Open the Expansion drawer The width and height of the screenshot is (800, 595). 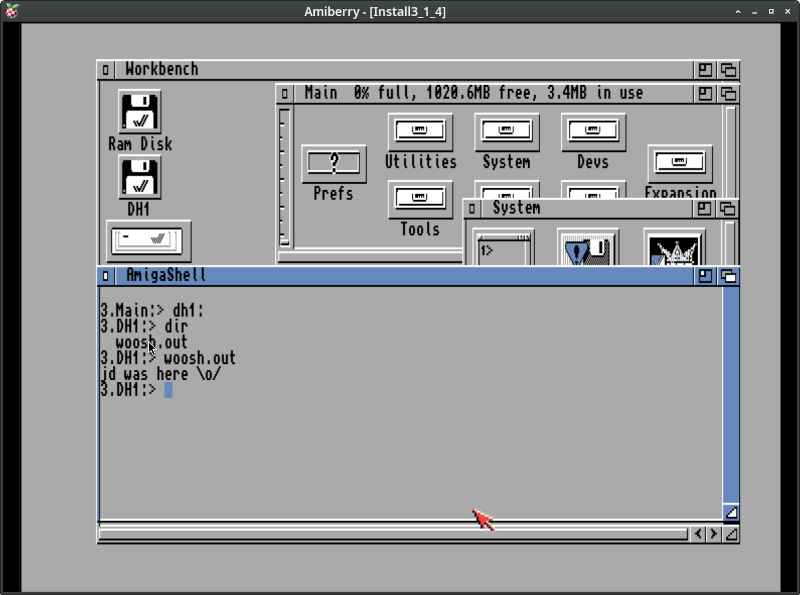(680, 164)
